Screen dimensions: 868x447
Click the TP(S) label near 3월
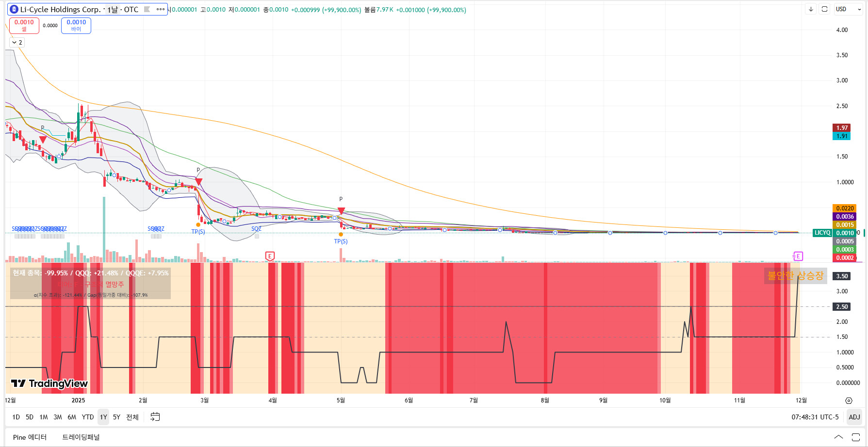pos(198,232)
